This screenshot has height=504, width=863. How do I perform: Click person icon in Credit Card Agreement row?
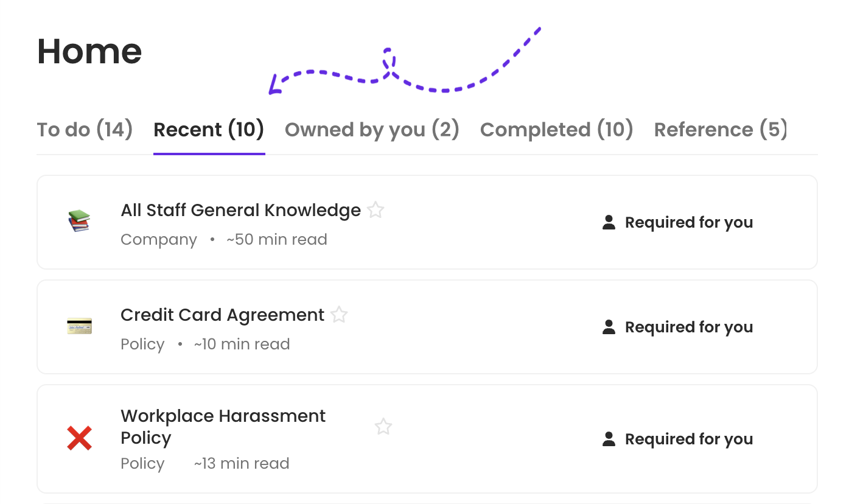click(x=609, y=327)
